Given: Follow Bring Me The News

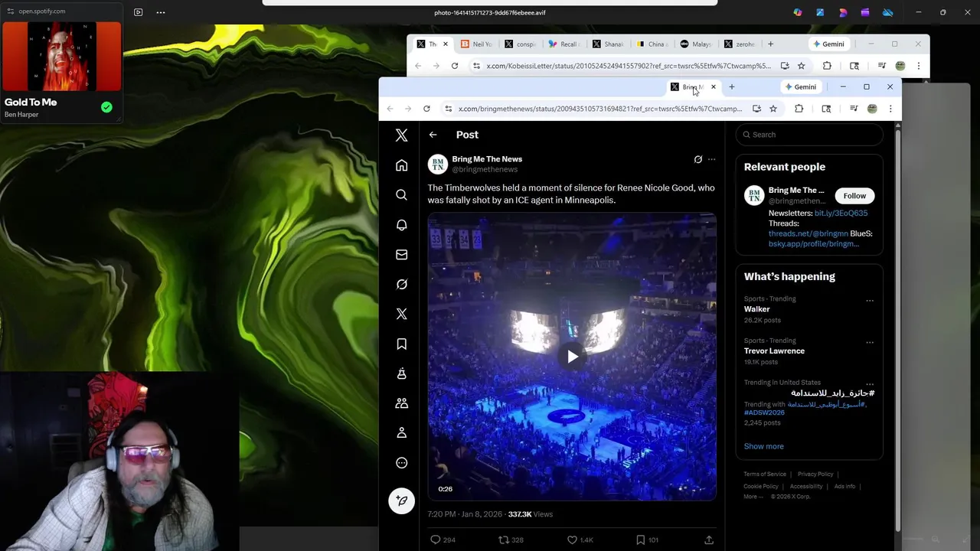Looking at the screenshot, I should pyautogui.click(x=854, y=196).
